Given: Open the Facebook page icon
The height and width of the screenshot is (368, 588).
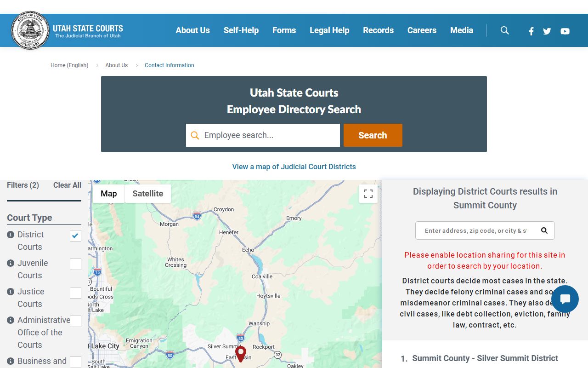Looking at the screenshot, I should [x=531, y=31].
